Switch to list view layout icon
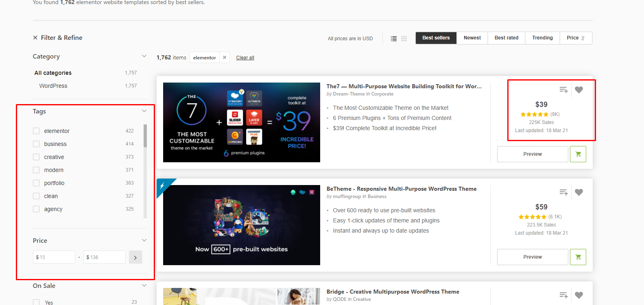 [x=394, y=39]
